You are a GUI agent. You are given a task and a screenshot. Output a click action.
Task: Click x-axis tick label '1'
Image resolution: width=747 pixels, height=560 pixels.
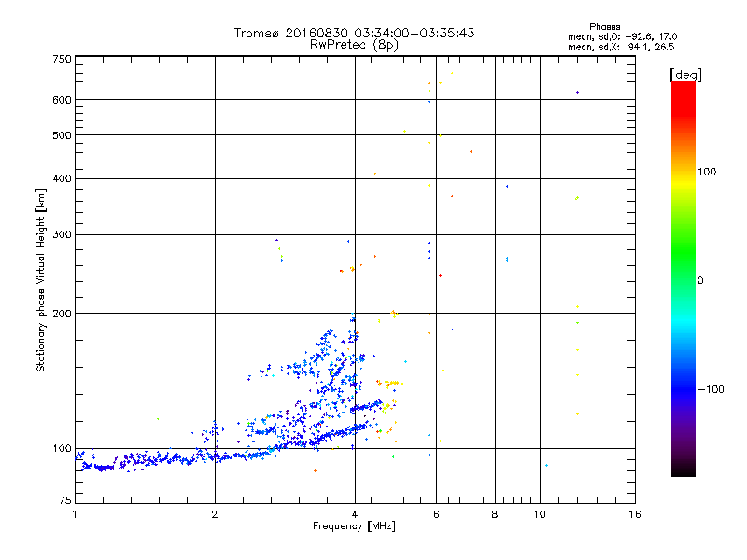pyautogui.click(x=75, y=514)
